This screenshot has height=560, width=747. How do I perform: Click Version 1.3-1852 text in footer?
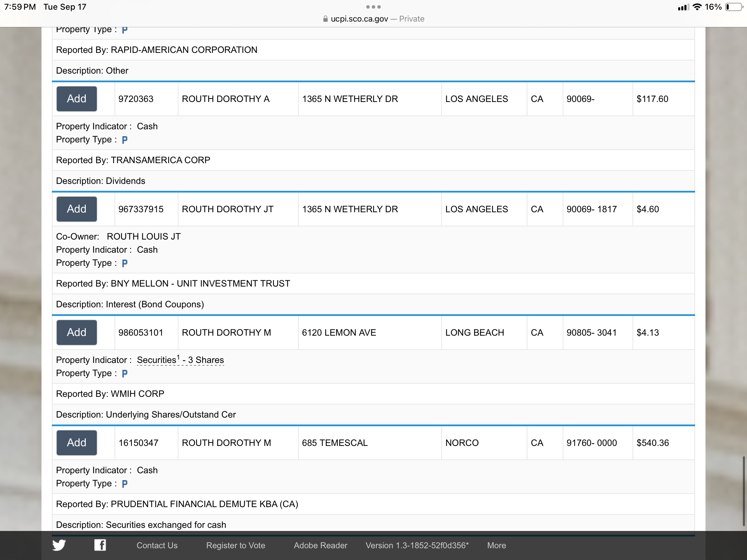click(417, 545)
